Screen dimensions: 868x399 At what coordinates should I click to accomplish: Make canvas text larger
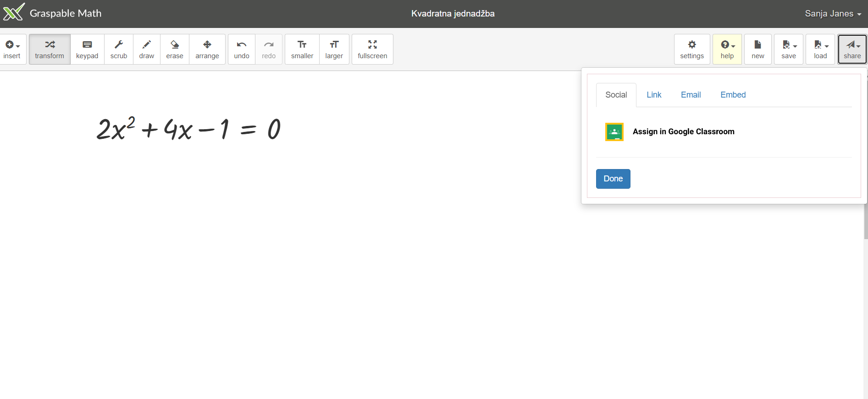tap(334, 49)
